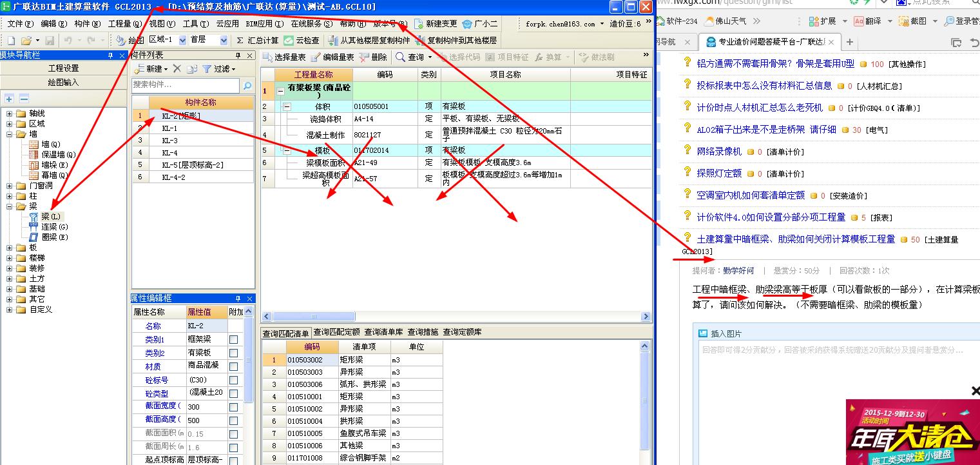Click the 从其他楼层复制构件 icon

click(333, 40)
